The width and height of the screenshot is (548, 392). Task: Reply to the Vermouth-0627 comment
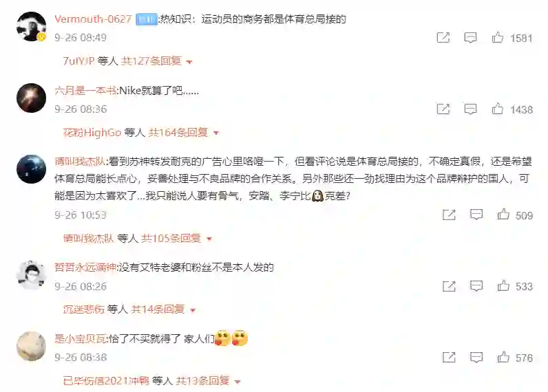tap(470, 37)
